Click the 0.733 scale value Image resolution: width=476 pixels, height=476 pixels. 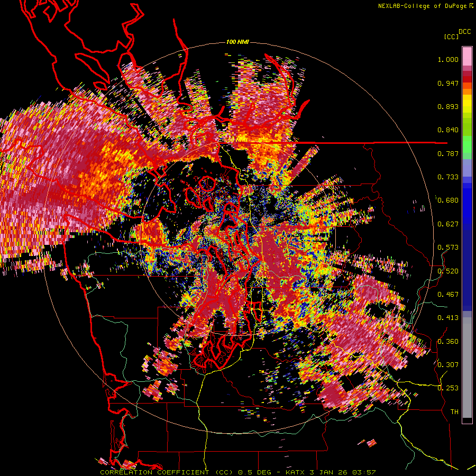point(448,177)
